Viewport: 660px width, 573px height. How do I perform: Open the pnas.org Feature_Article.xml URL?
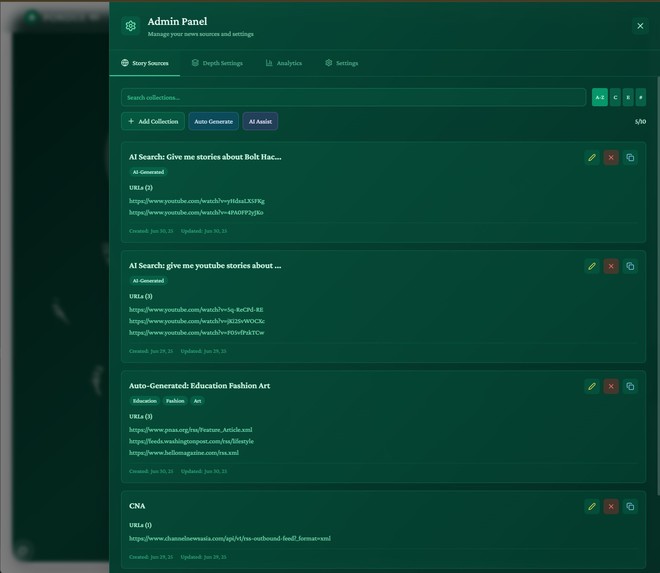point(190,429)
